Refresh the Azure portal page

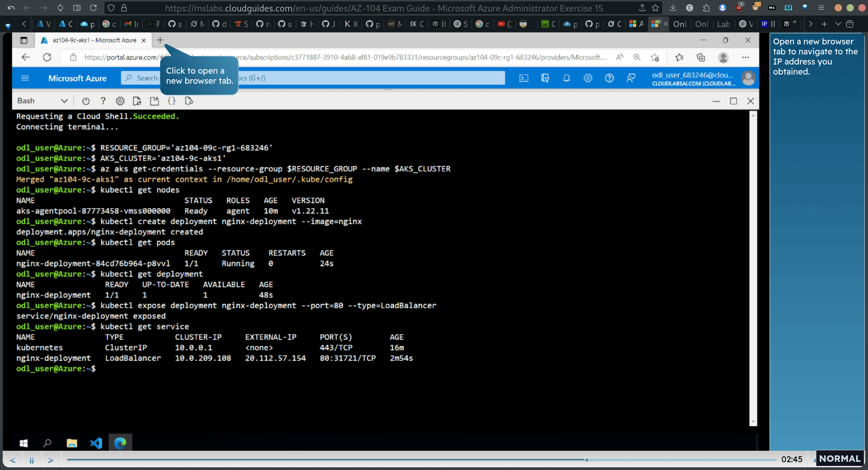[47, 57]
